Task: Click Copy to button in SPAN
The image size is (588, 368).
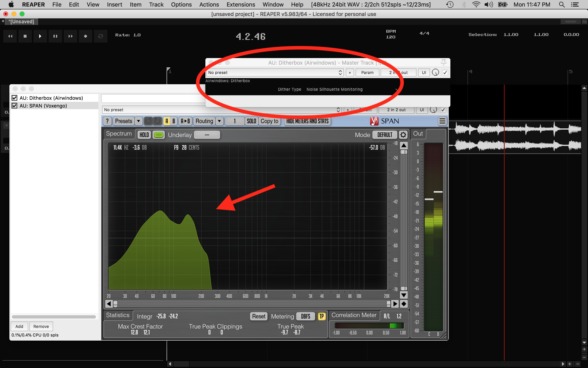Action: pos(269,121)
